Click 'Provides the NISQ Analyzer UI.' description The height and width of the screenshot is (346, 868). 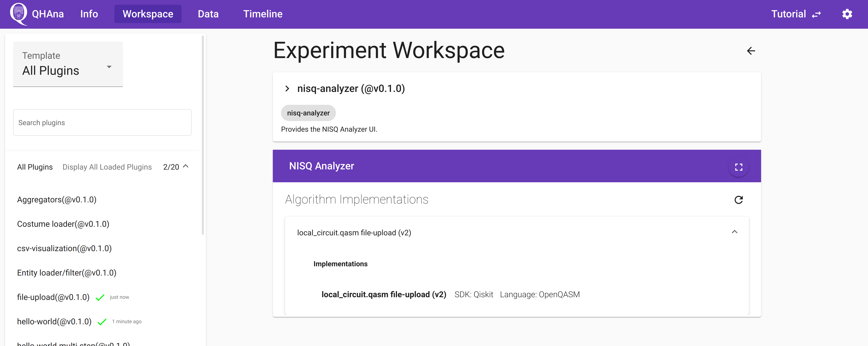[329, 130]
